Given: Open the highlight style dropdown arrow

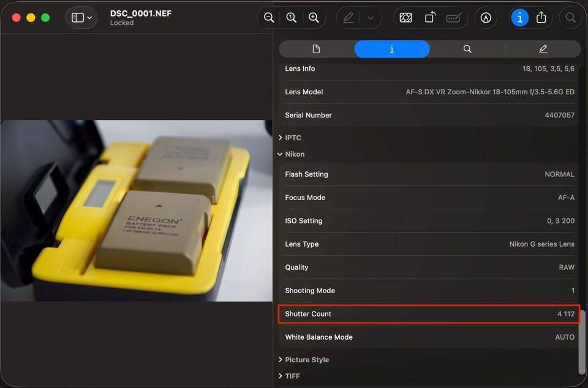Looking at the screenshot, I should pos(370,18).
